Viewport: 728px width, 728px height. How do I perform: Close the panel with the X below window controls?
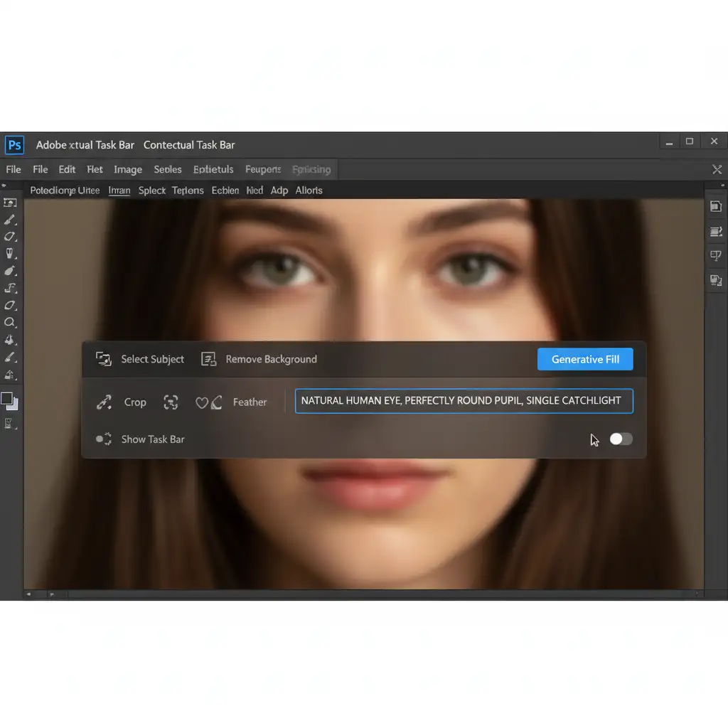pos(717,169)
